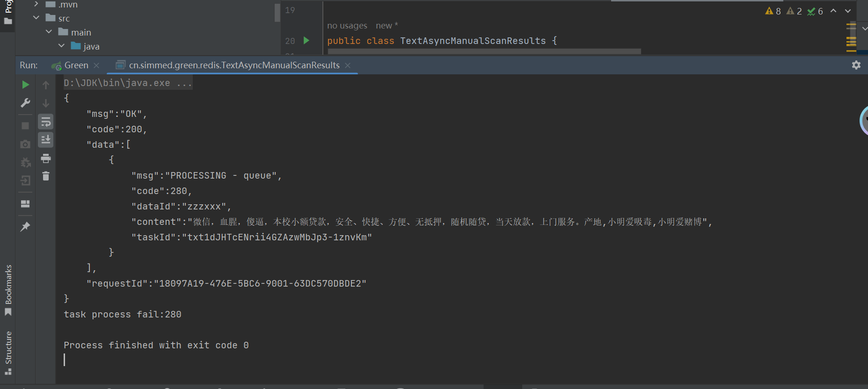868x389 pixels.
Task: Click the stop process square icon
Action: coord(25,126)
